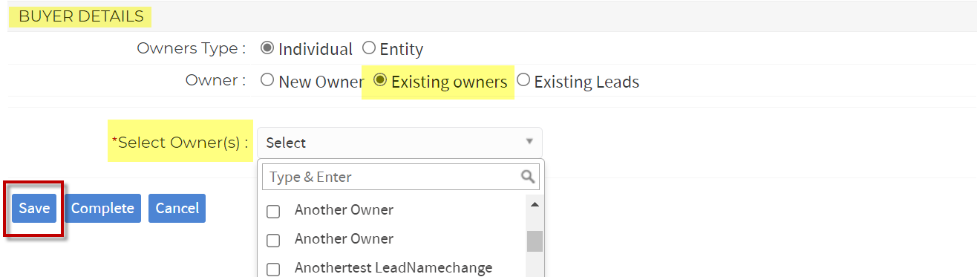Click the magnifier search icon
Screen dimensions: 980x277
pyautogui.click(x=529, y=177)
